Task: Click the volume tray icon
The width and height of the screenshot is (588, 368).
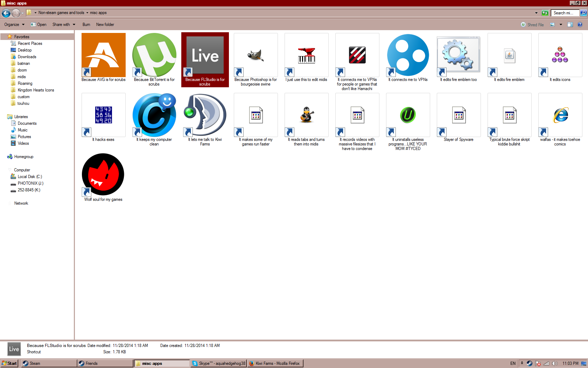Action: tap(554, 363)
